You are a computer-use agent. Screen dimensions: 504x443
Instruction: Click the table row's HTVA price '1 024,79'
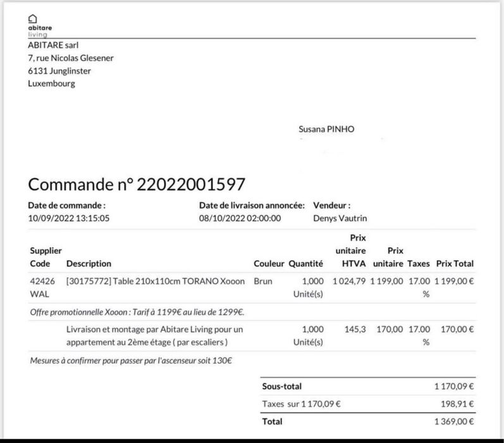(x=349, y=281)
